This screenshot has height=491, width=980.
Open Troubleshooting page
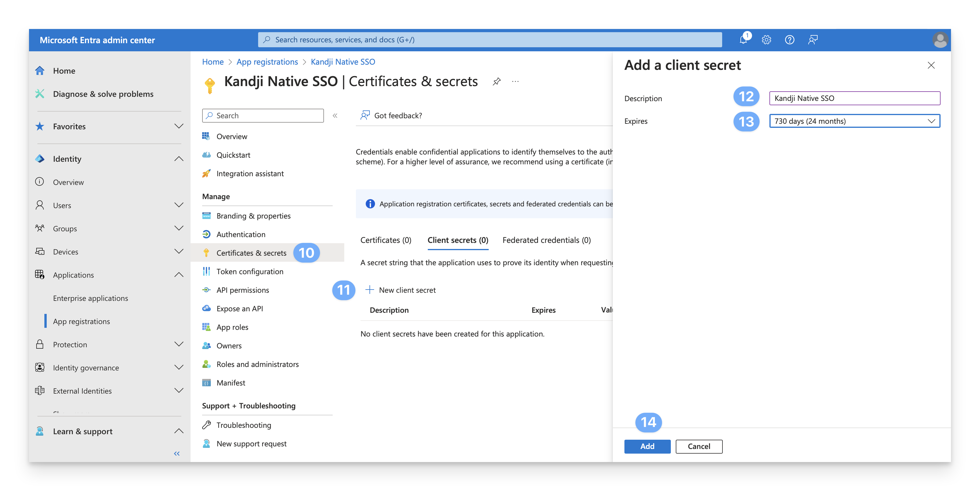(244, 425)
